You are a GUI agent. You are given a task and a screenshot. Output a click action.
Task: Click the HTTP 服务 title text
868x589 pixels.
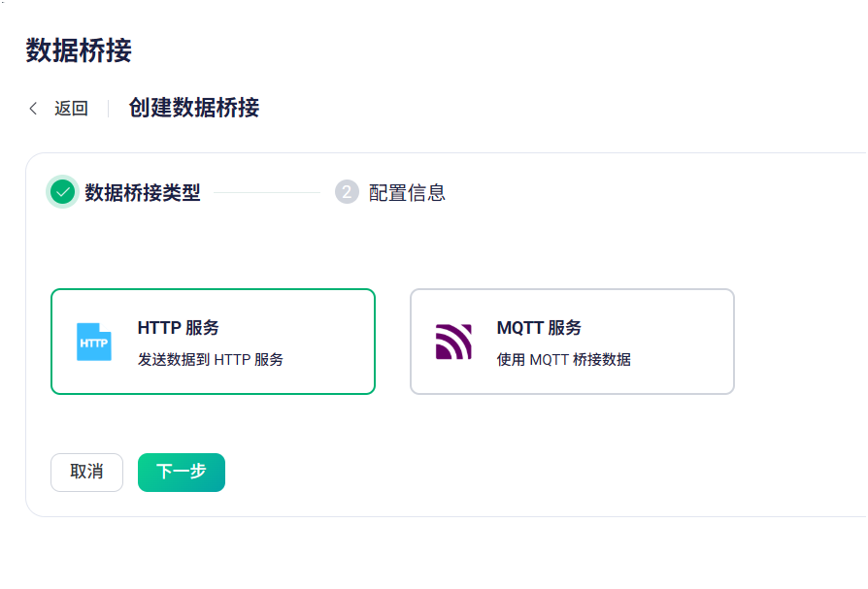pyautogui.click(x=179, y=327)
